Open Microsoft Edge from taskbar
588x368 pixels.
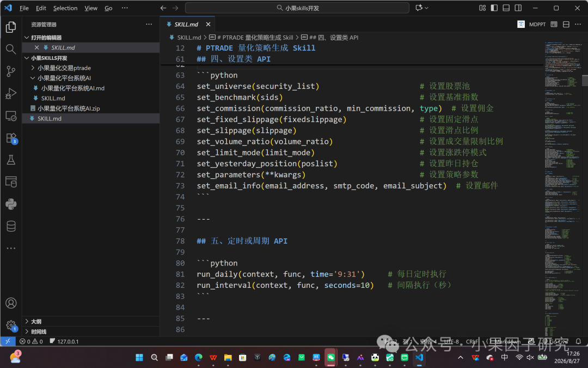tap(198, 357)
